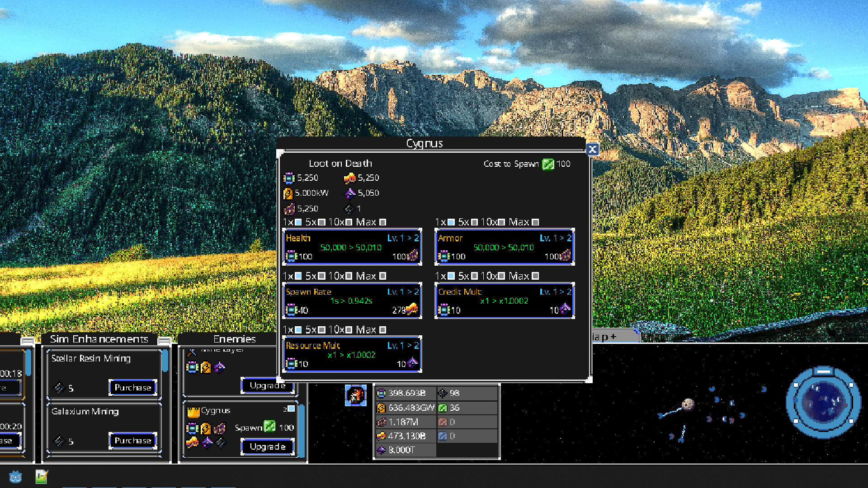Click the Cygnus crown icon in Enemies
This screenshot has height=488, width=868.
click(x=193, y=412)
